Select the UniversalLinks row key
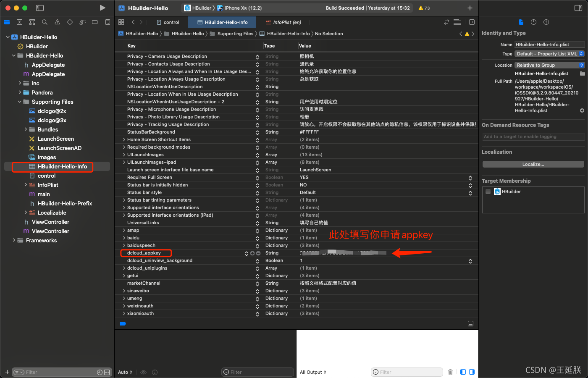 click(x=143, y=223)
